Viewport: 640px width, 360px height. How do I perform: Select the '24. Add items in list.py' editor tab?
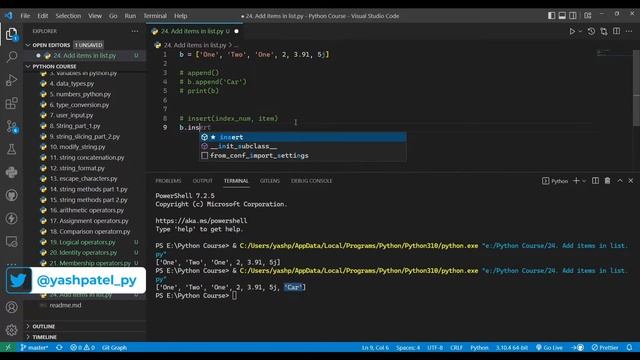click(195, 31)
